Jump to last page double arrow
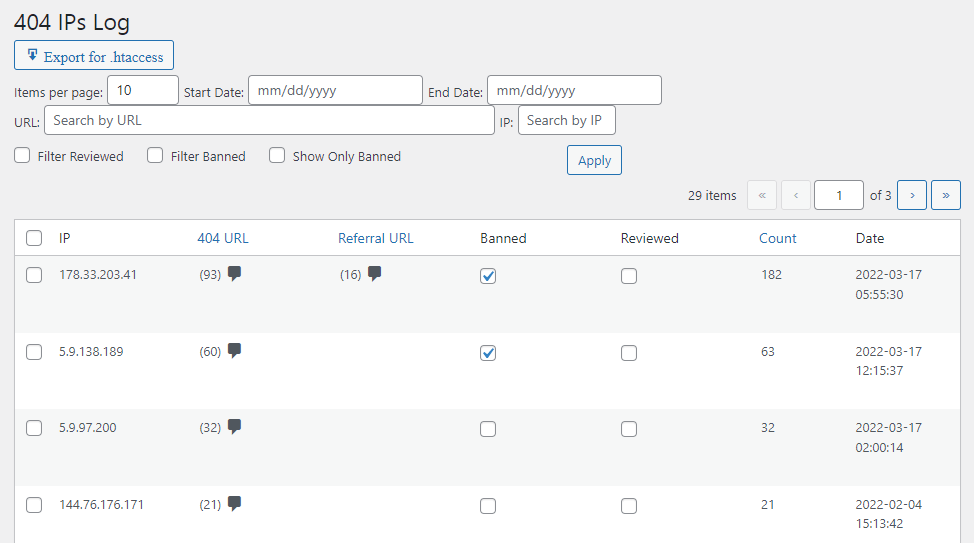The height and width of the screenshot is (543, 974). 945,195
